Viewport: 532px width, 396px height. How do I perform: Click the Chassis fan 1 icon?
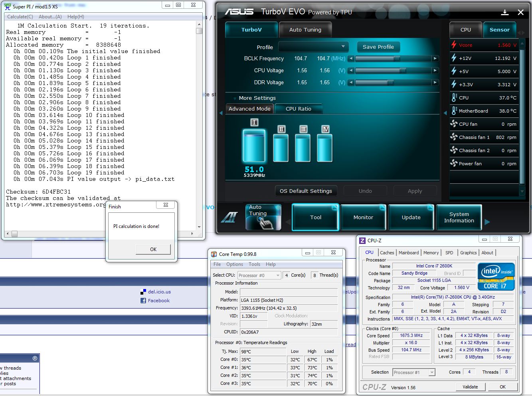click(x=454, y=137)
